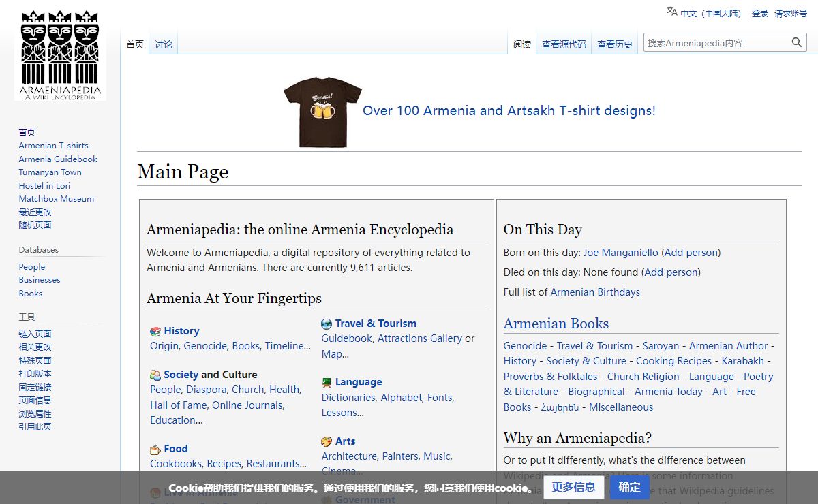The width and height of the screenshot is (818, 504).
Task: Click the Arts palette icon
Action: point(327,441)
